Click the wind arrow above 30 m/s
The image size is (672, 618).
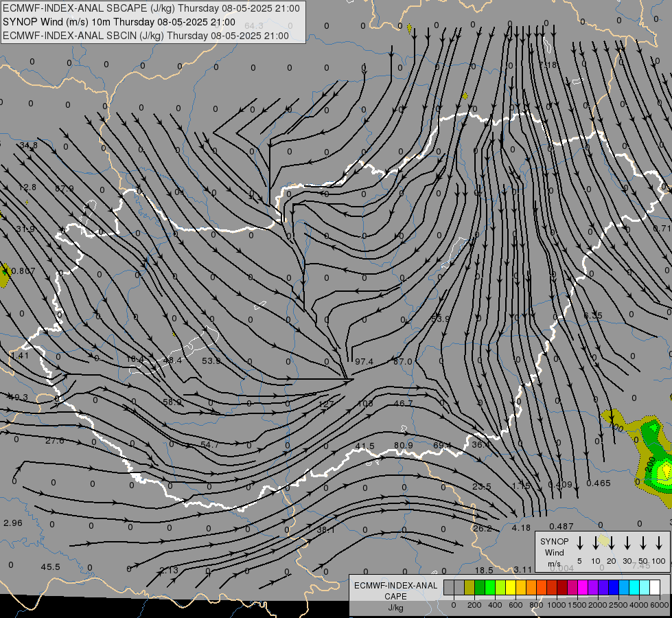(x=627, y=543)
